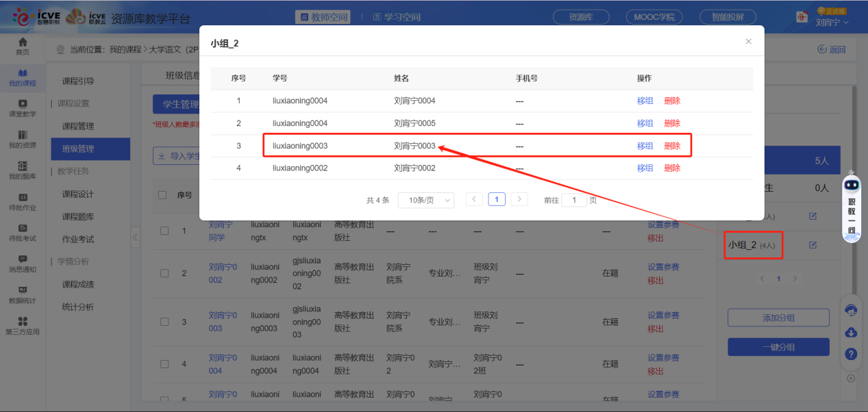Open the 10条/页 page size dropdown
868x412 pixels.
click(425, 200)
